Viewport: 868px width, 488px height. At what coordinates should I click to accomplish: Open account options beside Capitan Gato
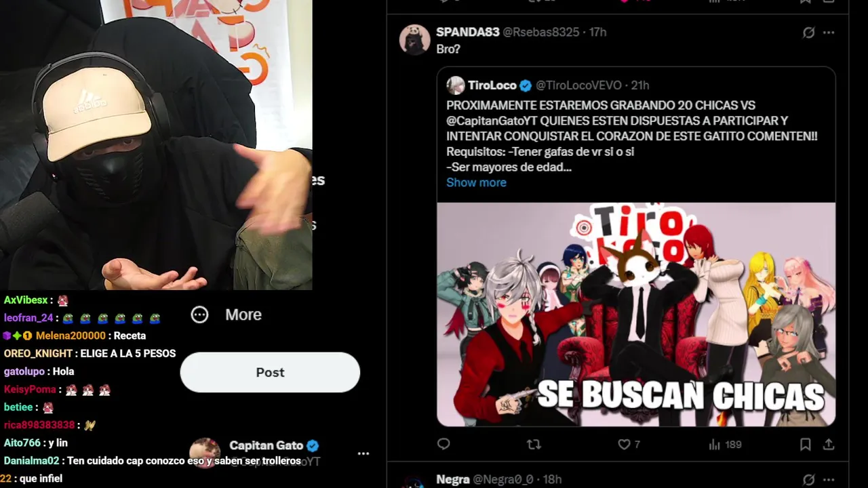[363, 453]
